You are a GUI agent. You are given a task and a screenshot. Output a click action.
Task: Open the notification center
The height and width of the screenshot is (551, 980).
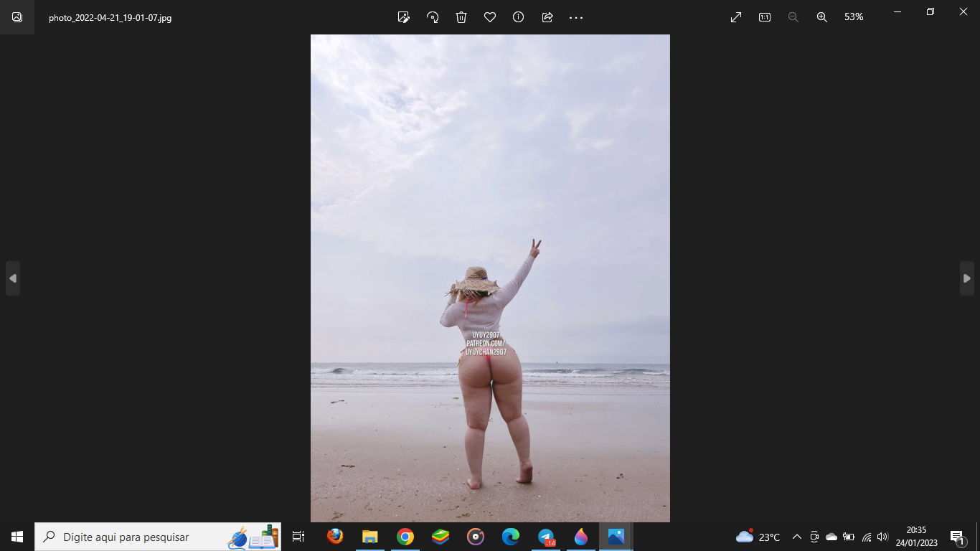tap(958, 537)
